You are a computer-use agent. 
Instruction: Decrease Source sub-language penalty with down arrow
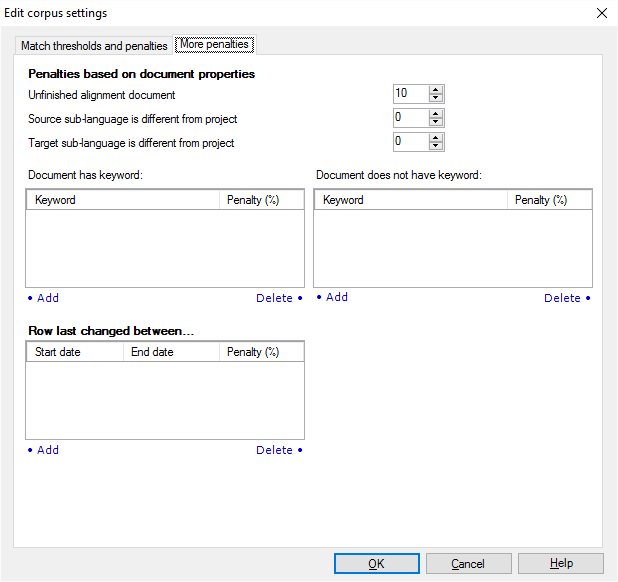click(436, 122)
